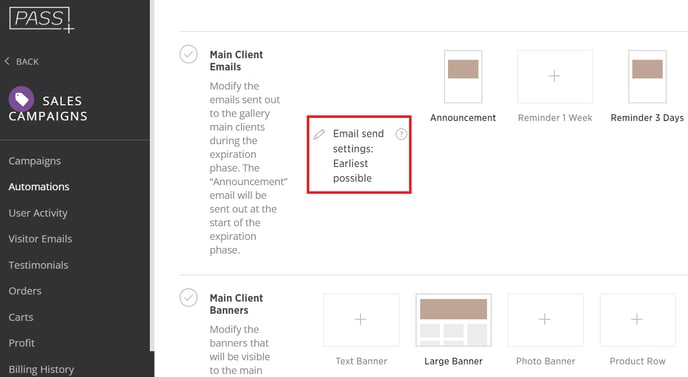
Task: Click the pencil icon beside Email send settings
Action: point(319,134)
